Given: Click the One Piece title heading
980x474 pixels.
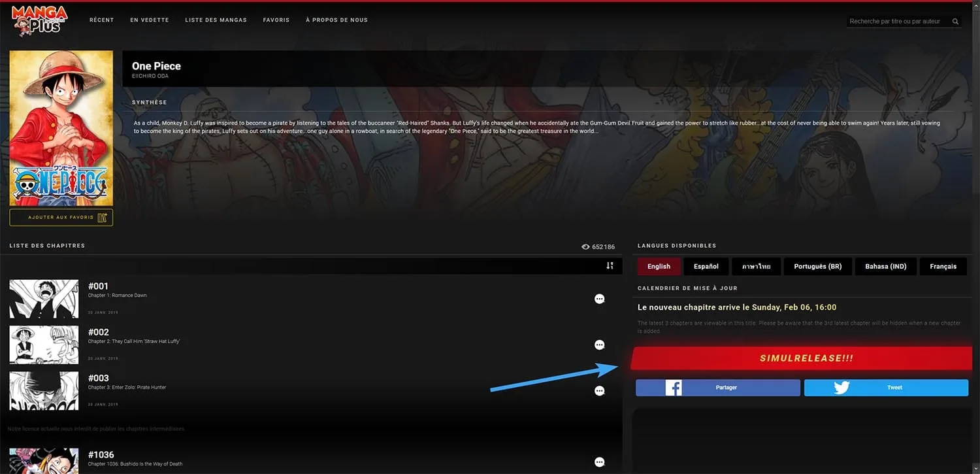Looking at the screenshot, I should click(x=156, y=65).
